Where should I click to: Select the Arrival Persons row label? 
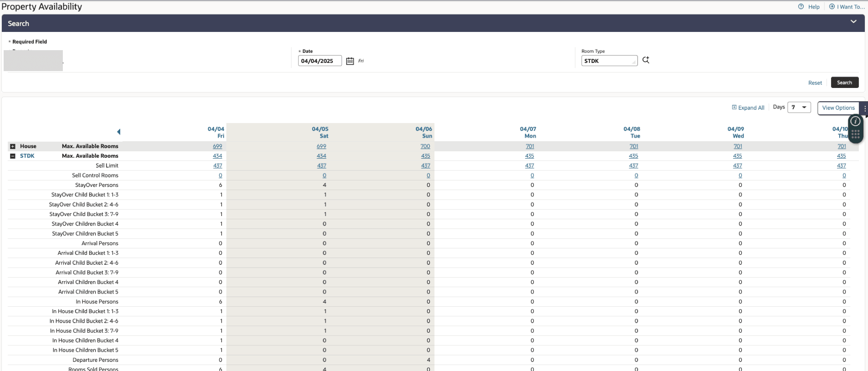click(x=100, y=243)
